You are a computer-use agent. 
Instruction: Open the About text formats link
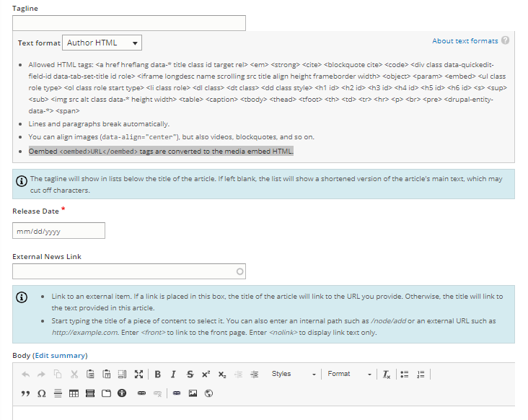(x=465, y=40)
